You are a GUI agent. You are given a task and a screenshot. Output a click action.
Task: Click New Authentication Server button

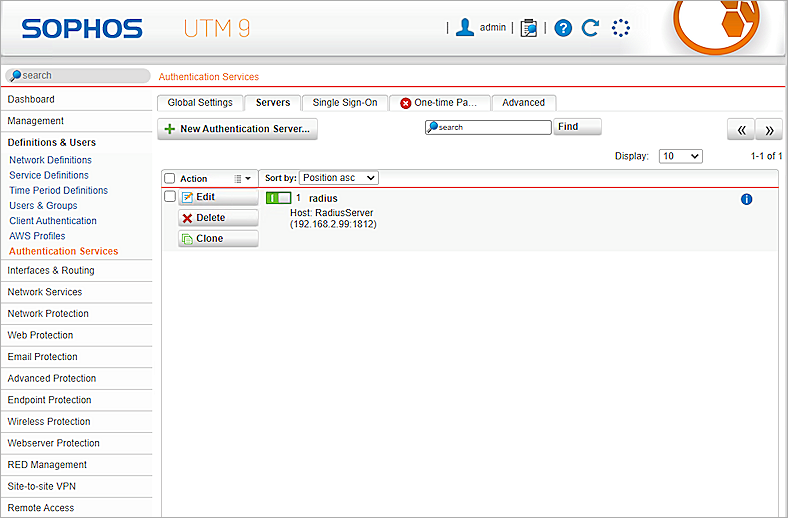click(237, 129)
